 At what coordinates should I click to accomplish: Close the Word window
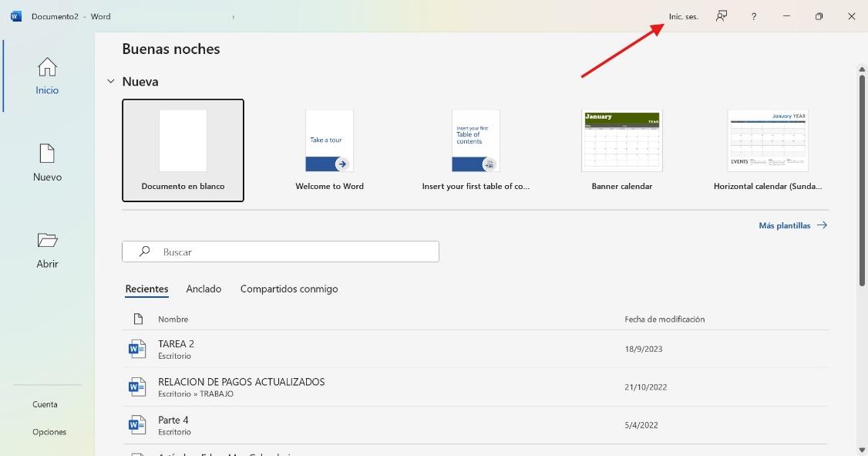851,16
